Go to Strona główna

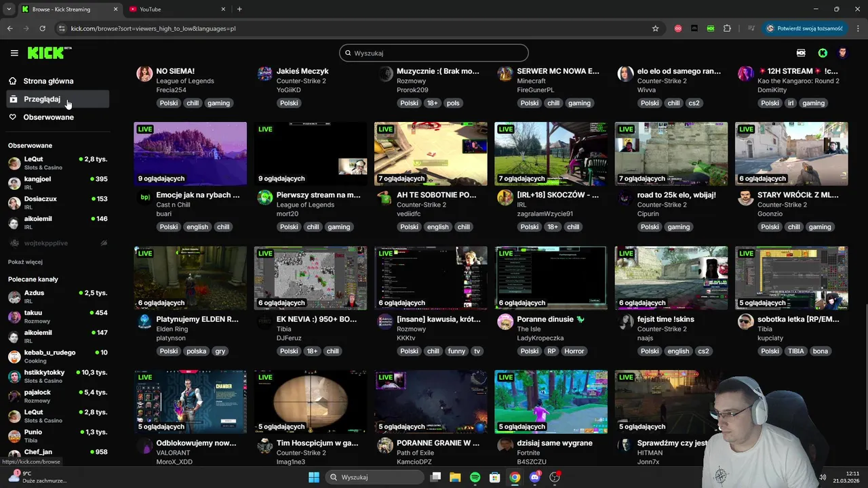click(x=58, y=81)
